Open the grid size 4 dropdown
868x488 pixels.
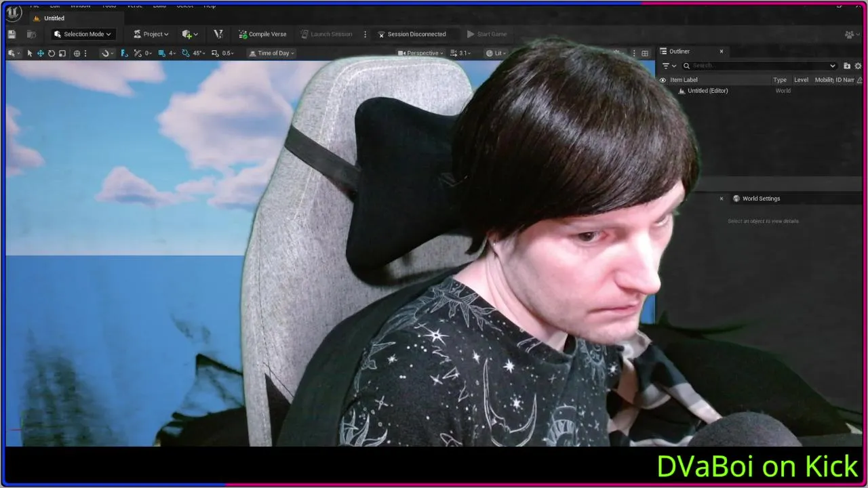pos(172,53)
